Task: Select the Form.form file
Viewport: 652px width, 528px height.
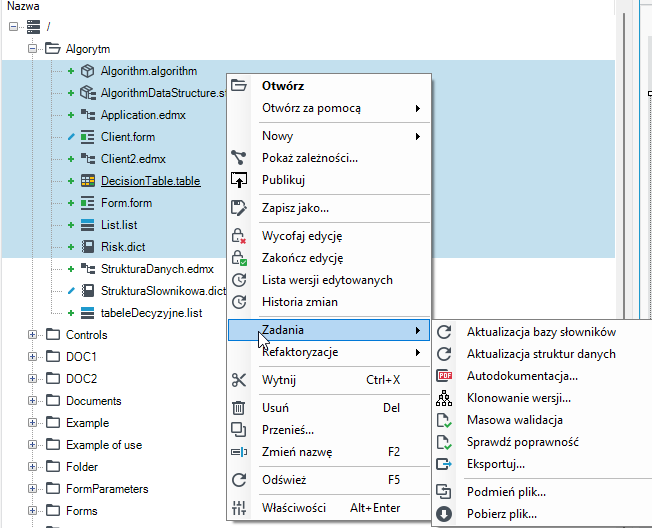Action: [x=126, y=203]
